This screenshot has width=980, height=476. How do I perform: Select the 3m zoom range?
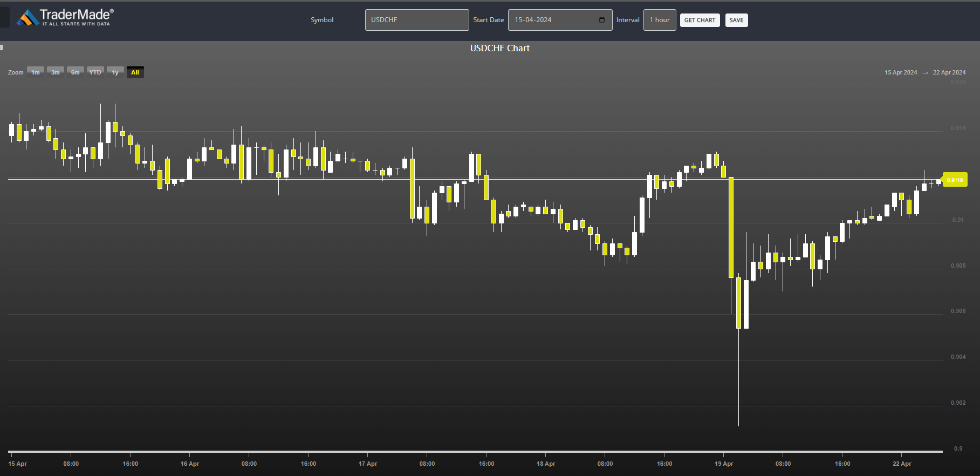pyautogui.click(x=56, y=72)
